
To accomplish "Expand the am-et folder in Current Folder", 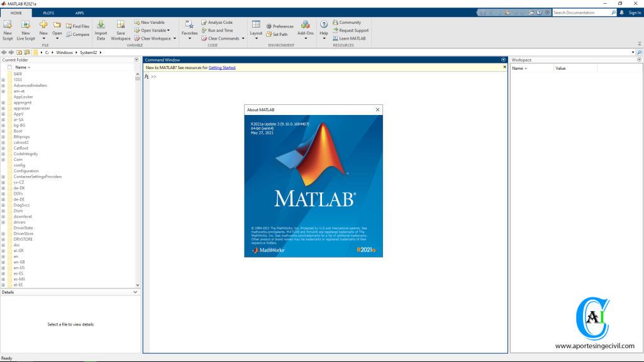I will point(4,91).
